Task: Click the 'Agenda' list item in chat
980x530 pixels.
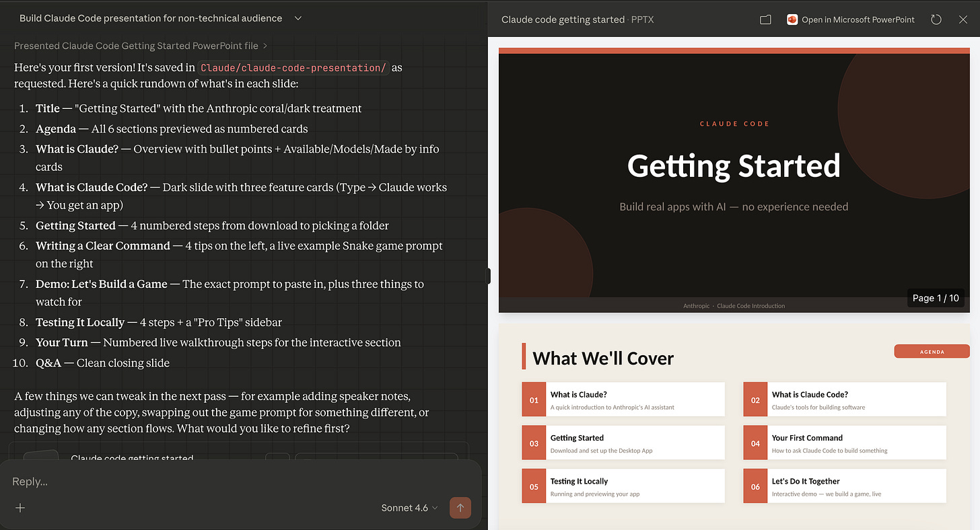Action: [172, 128]
